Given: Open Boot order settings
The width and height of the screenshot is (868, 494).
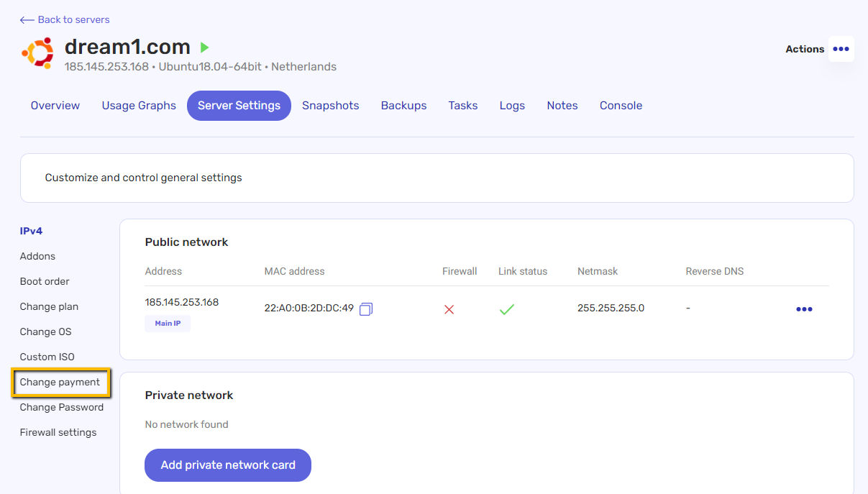Looking at the screenshot, I should (45, 281).
